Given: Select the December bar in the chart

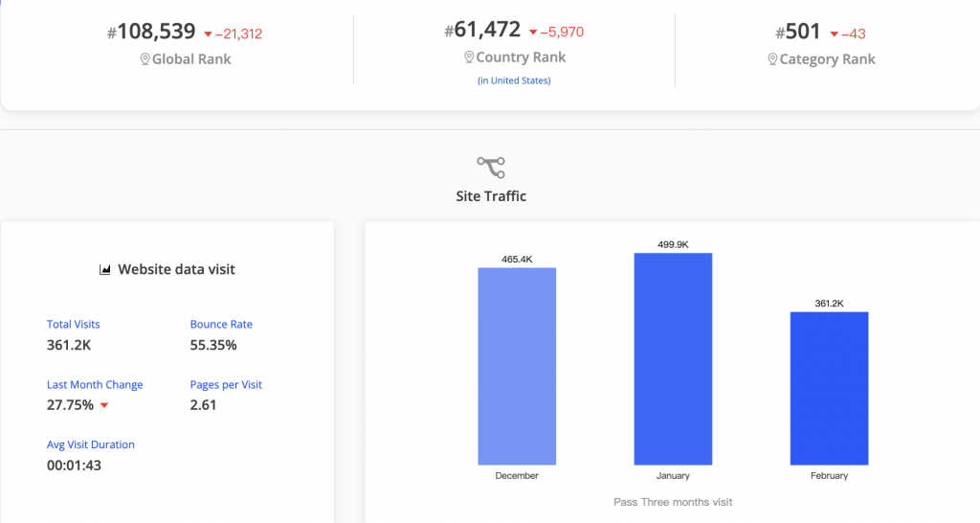Looking at the screenshot, I should tap(517, 367).
